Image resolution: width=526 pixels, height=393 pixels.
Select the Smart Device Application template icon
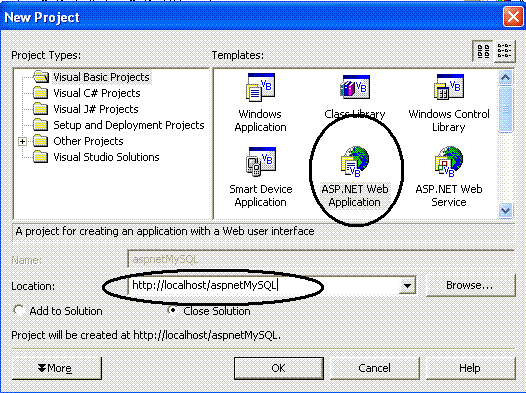pos(260,162)
